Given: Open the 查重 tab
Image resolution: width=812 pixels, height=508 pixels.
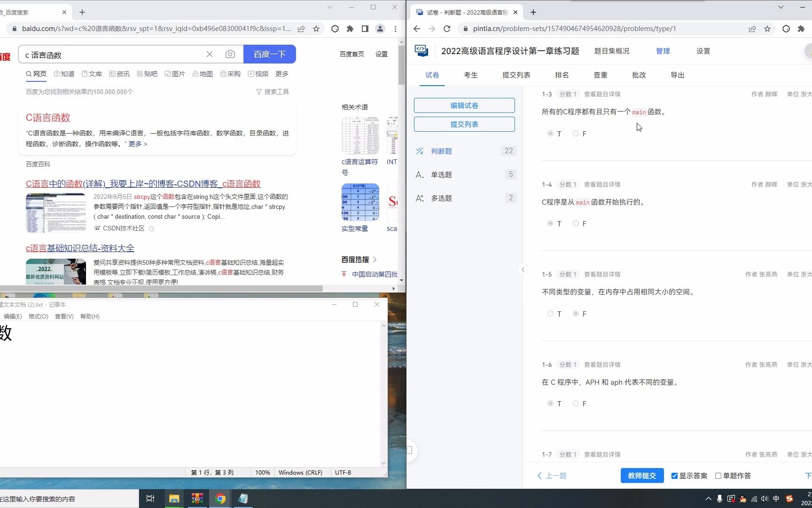Looking at the screenshot, I should pyautogui.click(x=600, y=75).
